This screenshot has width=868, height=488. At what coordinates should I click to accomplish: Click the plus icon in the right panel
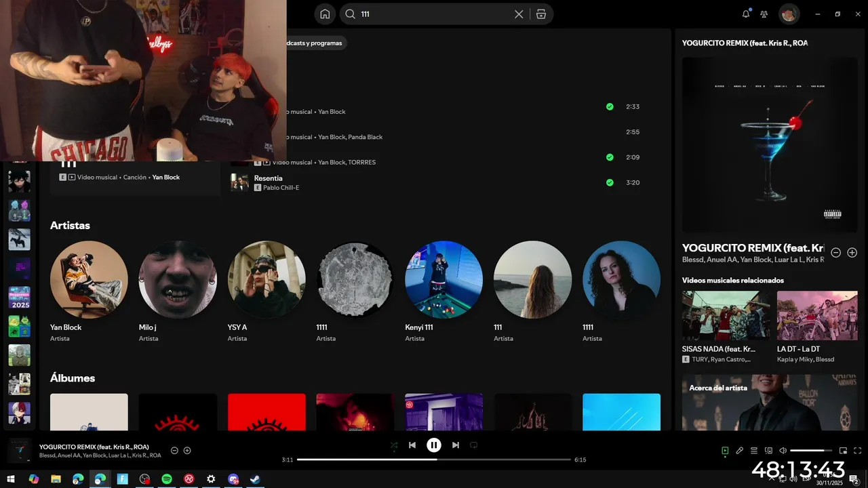pos(852,253)
